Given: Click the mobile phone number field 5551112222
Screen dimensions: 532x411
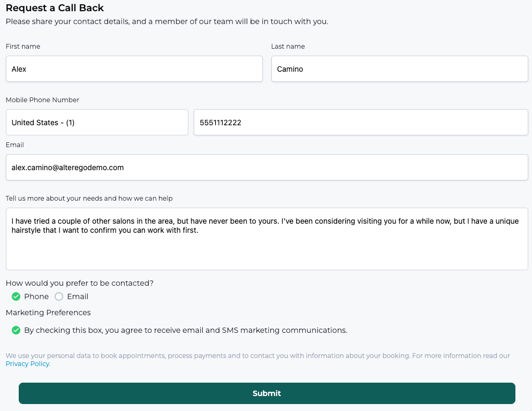Looking at the screenshot, I should point(361,123).
